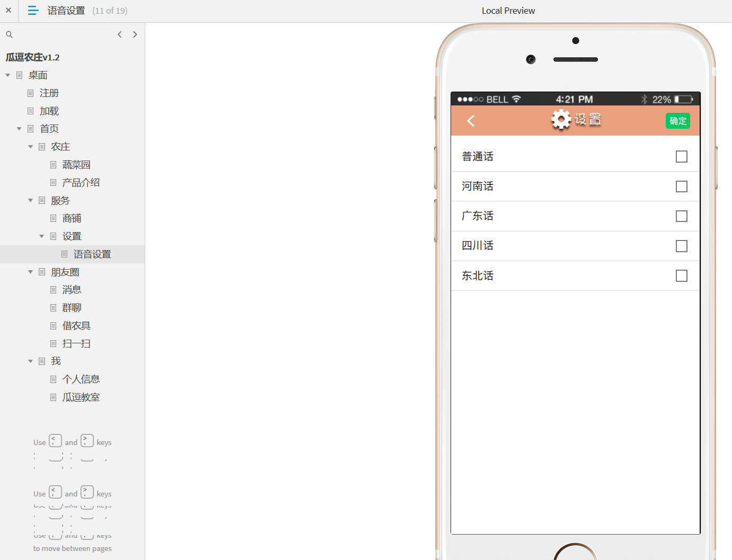Check the 河南话 checkbox
732x560 pixels.
pos(682,186)
